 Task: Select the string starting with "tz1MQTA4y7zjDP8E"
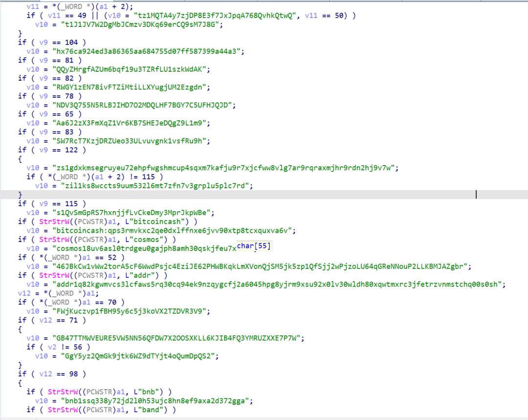tap(215, 16)
